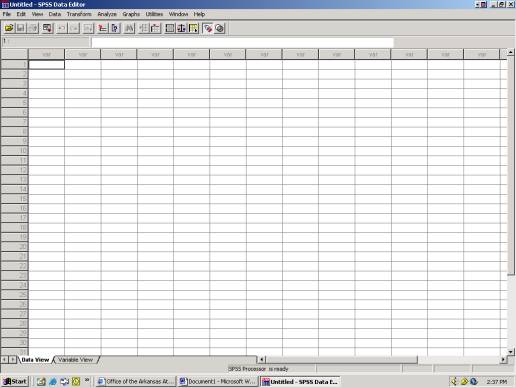Open the Analyze menu
Screen dimensions: 516x388
[107, 14]
